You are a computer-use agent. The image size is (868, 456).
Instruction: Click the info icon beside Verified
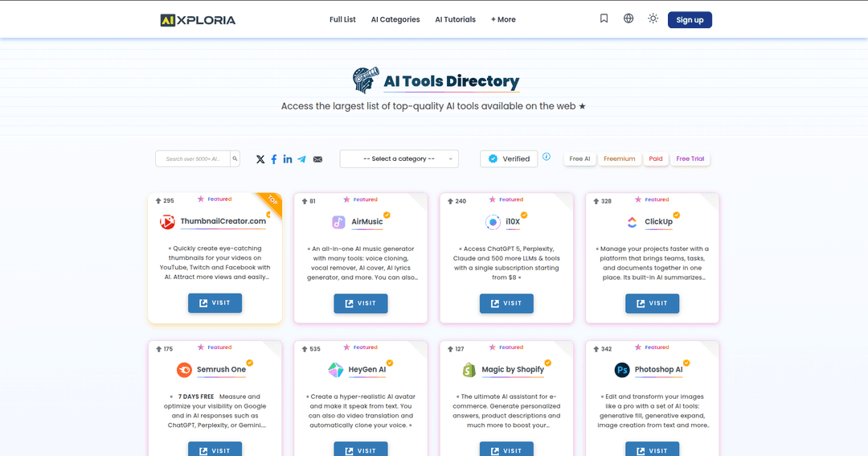point(547,157)
